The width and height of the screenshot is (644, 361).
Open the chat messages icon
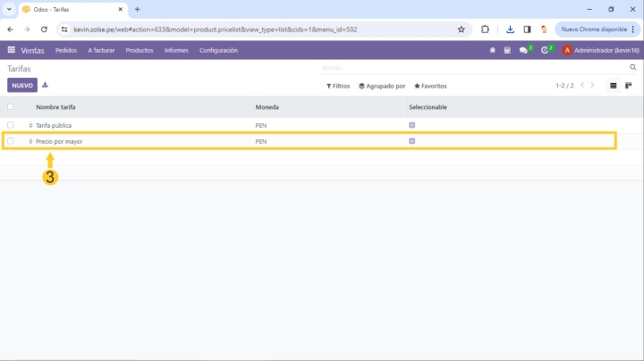[x=525, y=50]
